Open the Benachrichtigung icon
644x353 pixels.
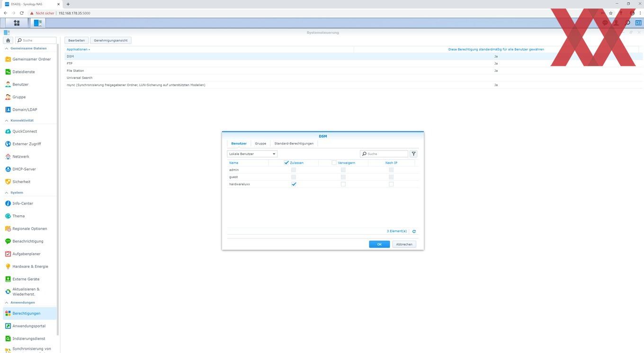[x=8, y=241]
